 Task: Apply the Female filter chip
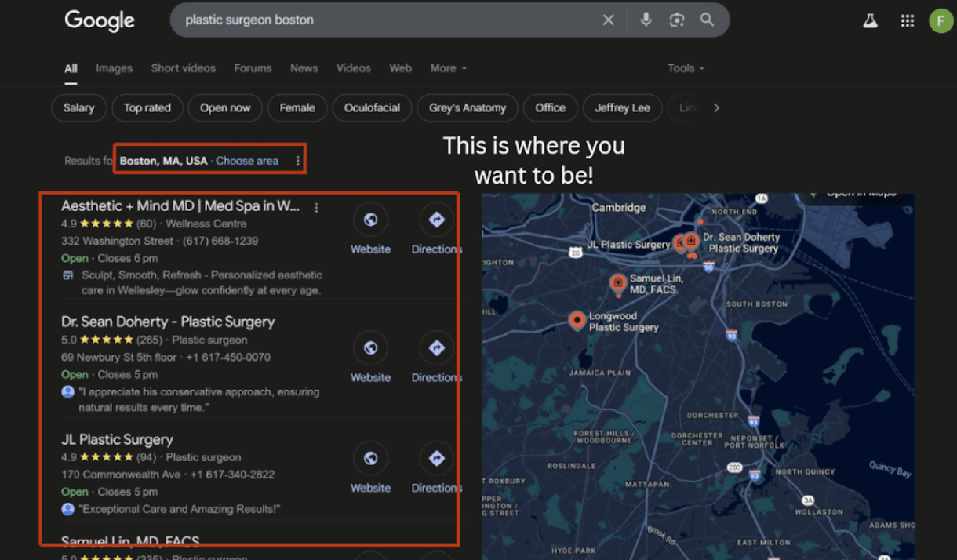pyautogui.click(x=297, y=108)
